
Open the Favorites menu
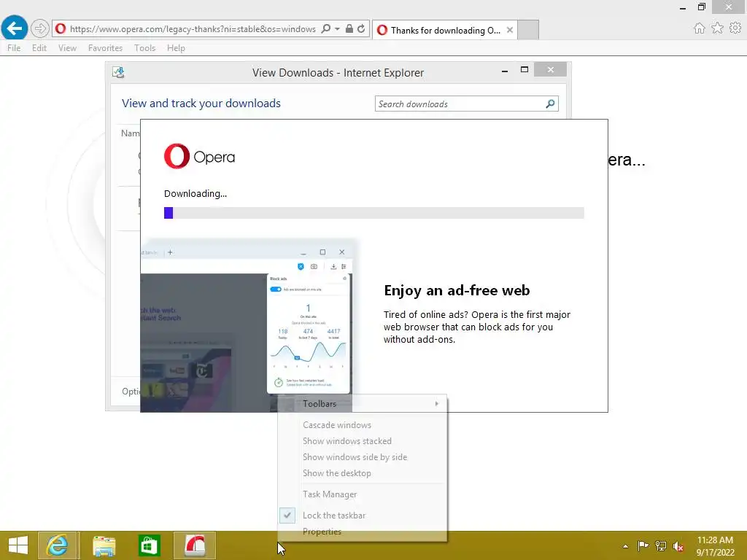click(x=105, y=48)
